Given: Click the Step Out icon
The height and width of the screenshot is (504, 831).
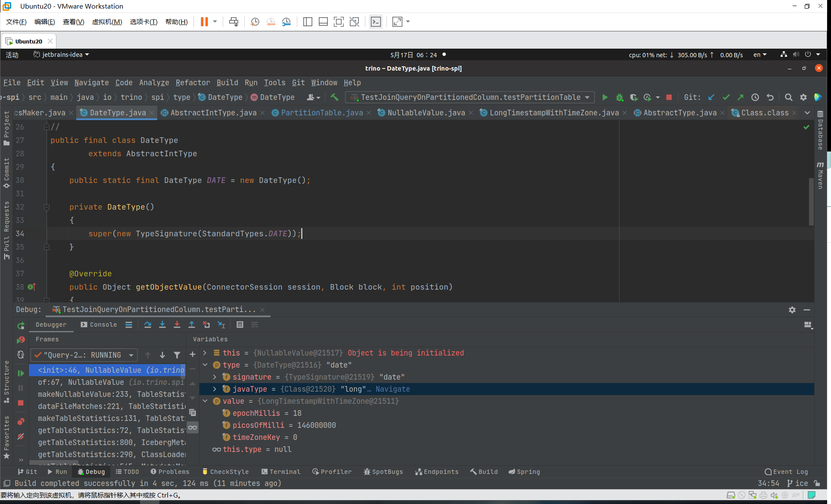Looking at the screenshot, I should [x=192, y=325].
